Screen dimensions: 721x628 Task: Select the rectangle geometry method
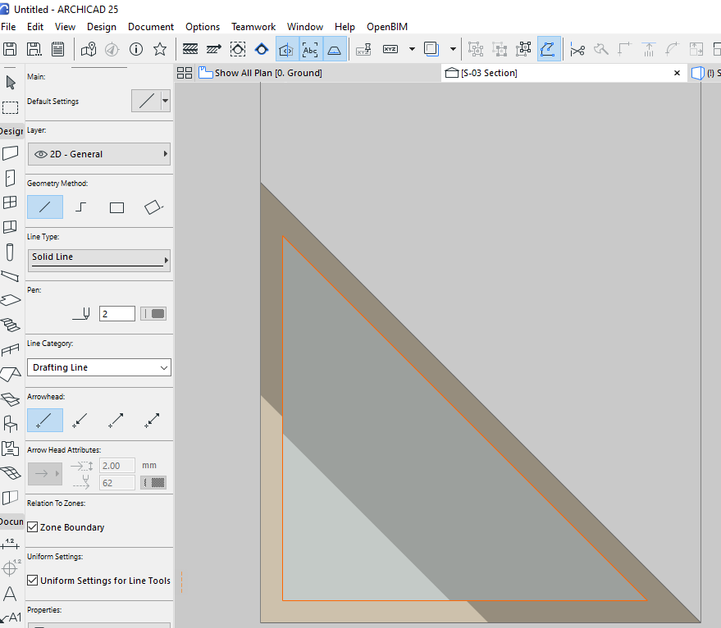(x=117, y=208)
